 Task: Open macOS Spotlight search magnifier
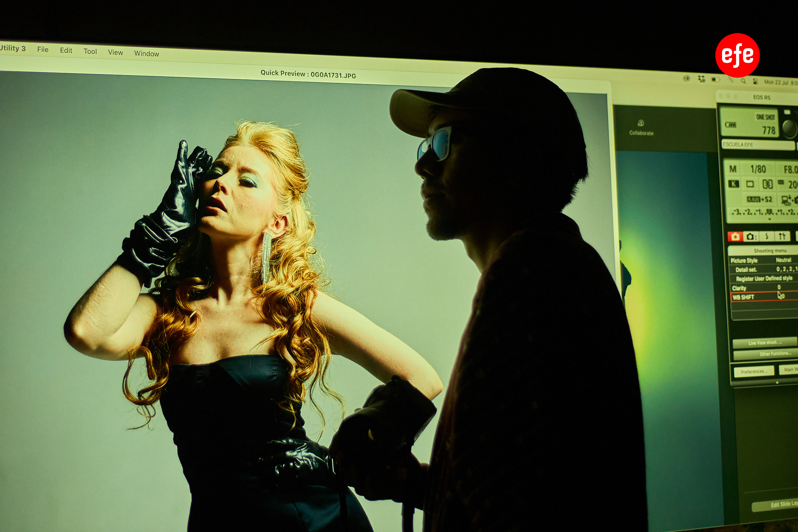click(x=743, y=81)
